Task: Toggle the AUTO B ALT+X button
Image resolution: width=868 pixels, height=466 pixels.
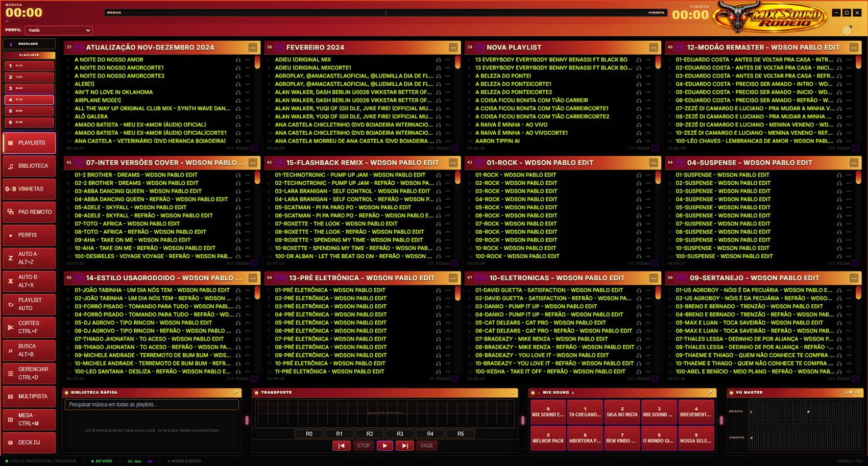Action: (x=29, y=281)
